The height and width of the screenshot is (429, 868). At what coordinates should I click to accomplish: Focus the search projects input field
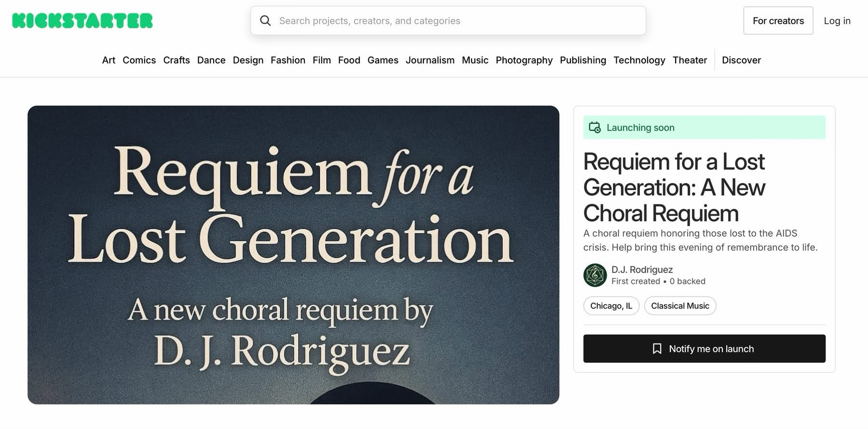coord(453,21)
